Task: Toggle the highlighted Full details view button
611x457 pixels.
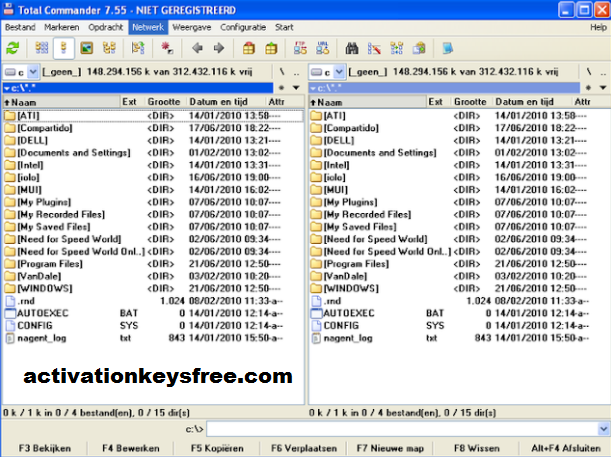Action: tap(64, 48)
